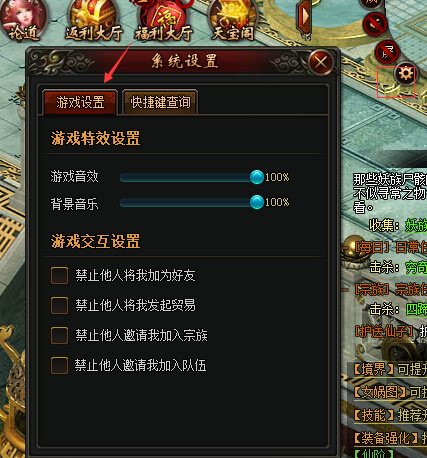Open the 天宝阁 shop icon
The width and height of the screenshot is (427, 458).
(233, 21)
